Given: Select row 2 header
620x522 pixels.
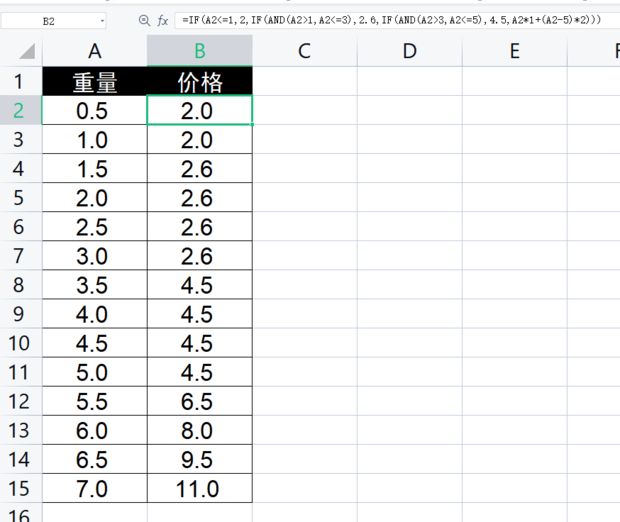Looking at the screenshot, I should pos(21,110).
